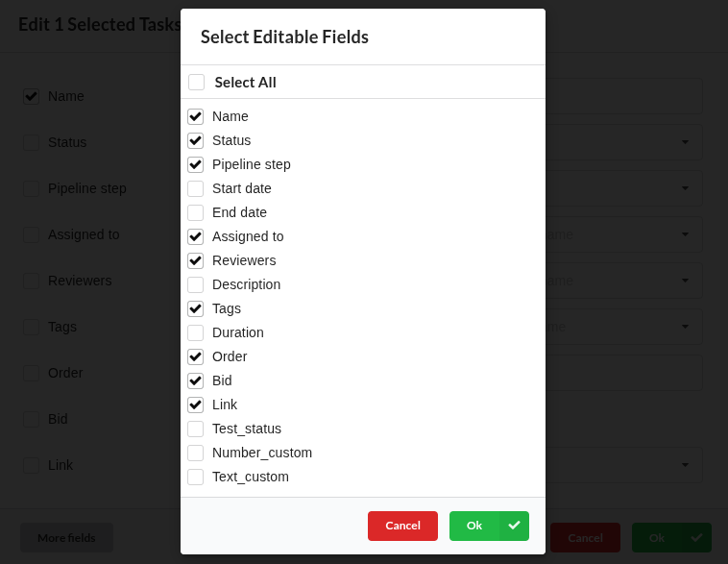Check the Text_custom field checkbox
Screen dimensions: 728x564
196,477
